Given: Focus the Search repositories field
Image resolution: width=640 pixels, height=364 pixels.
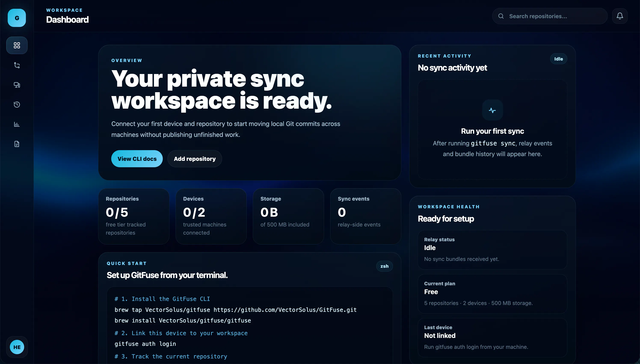Looking at the screenshot, I should pyautogui.click(x=550, y=16).
